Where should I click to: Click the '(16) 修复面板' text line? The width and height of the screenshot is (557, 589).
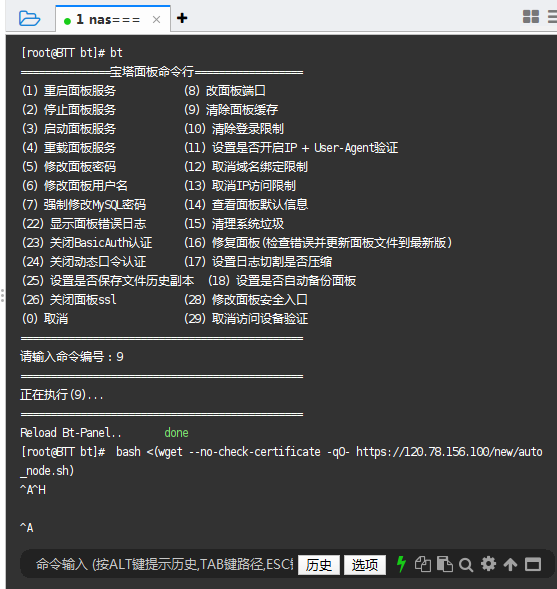[318, 243]
